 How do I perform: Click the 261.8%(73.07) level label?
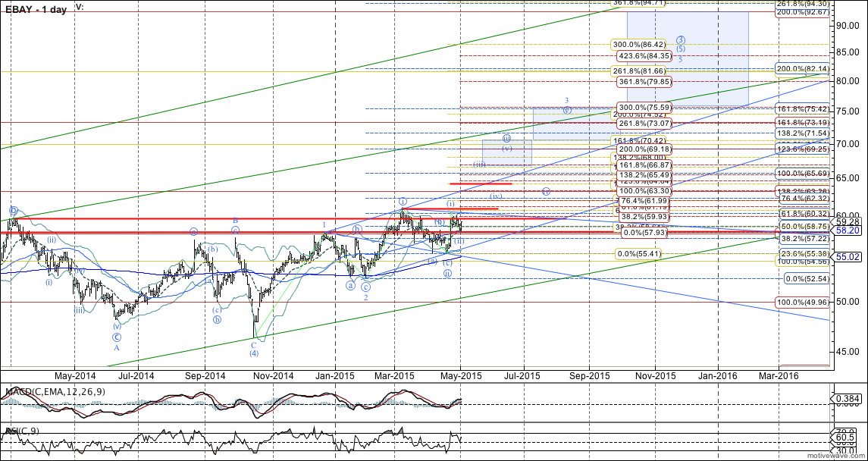coord(644,123)
